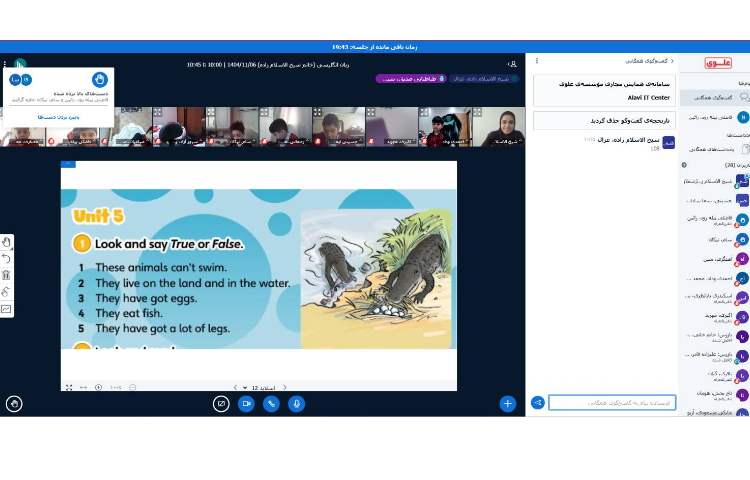
Task: Select the whiteboard pan hand tool
Action: (7, 242)
